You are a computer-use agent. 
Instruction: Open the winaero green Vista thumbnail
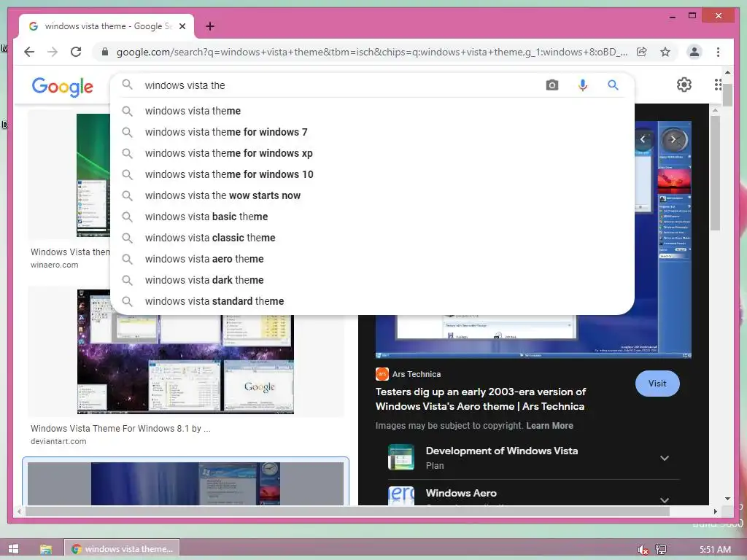point(93,175)
